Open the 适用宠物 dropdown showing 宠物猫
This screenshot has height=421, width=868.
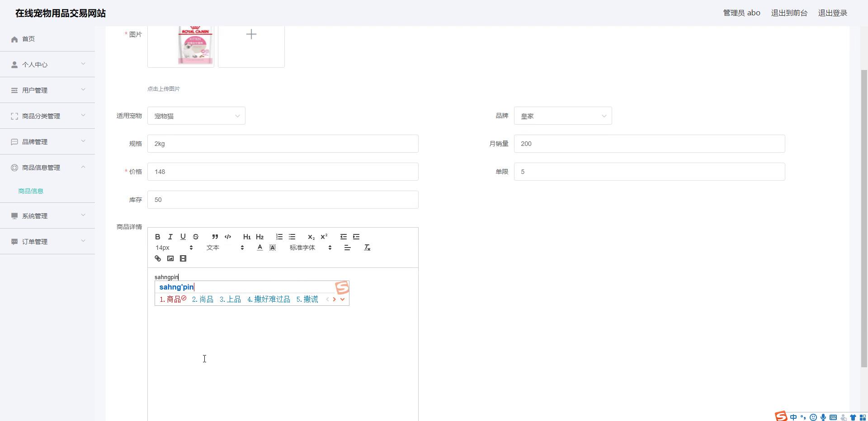point(196,116)
